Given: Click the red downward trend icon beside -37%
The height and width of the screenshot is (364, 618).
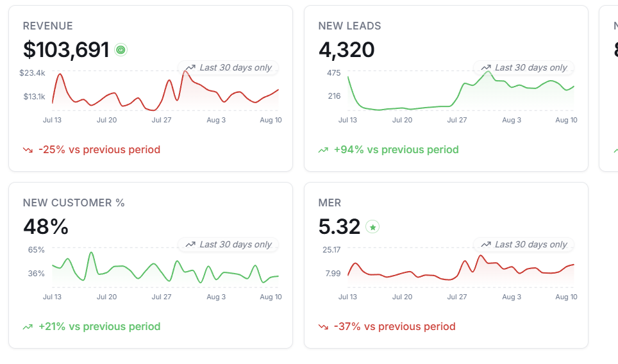Looking at the screenshot, I should (323, 327).
